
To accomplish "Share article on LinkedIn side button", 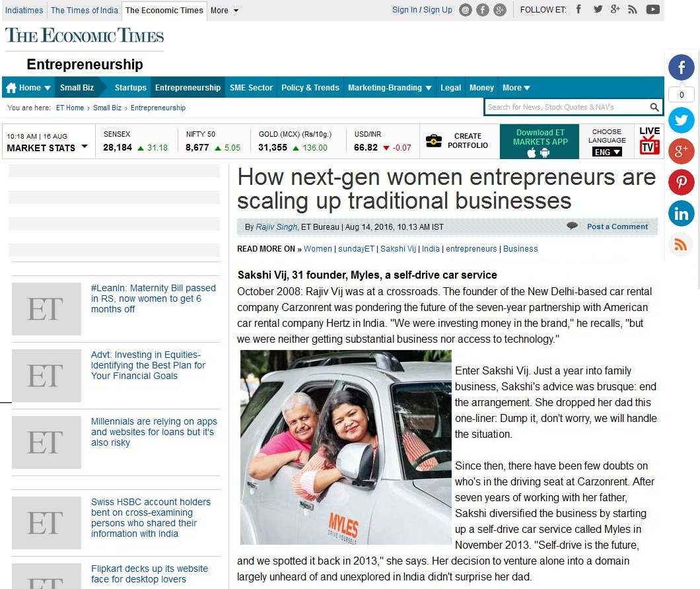I will (x=682, y=213).
